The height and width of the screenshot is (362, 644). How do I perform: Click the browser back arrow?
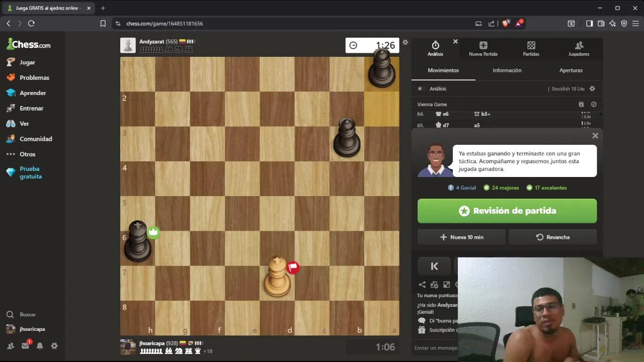click(9, 24)
